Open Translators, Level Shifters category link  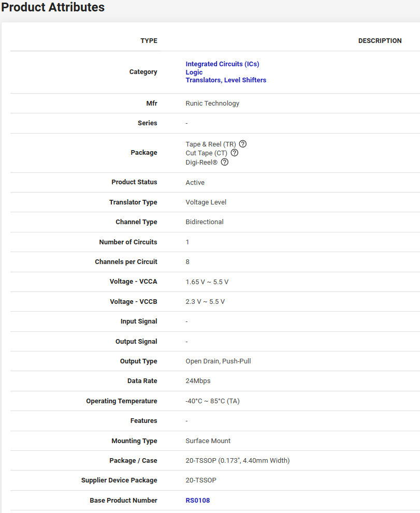226,80
